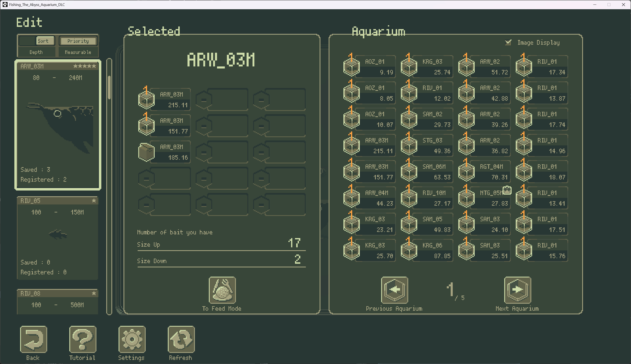The width and height of the screenshot is (631, 364).
Task: Select the Refresh icon
Action: pos(181,340)
